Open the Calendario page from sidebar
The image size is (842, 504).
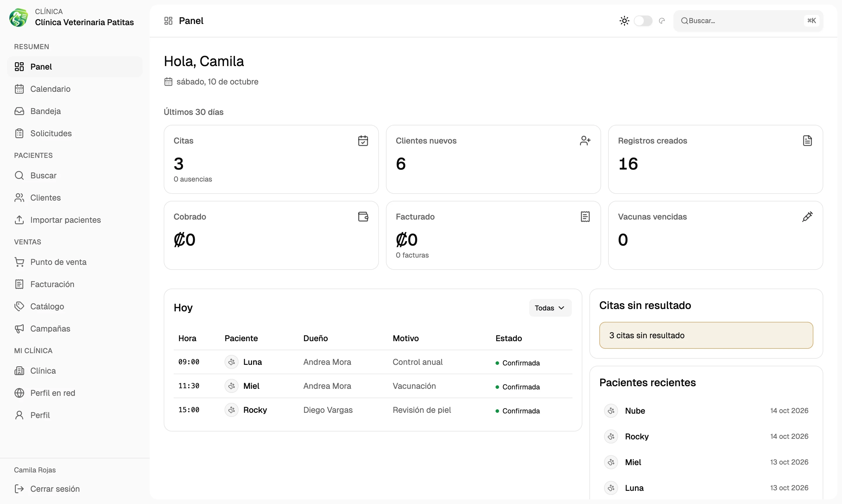click(75, 89)
